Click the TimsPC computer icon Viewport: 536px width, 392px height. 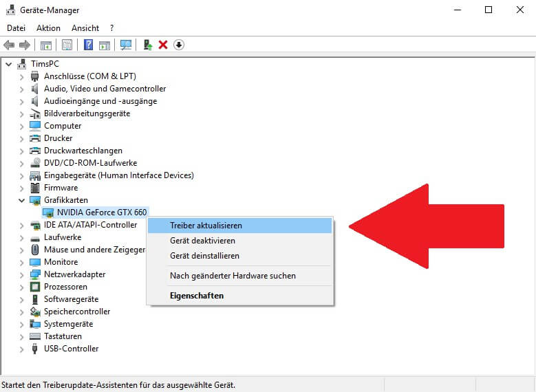coord(22,63)
